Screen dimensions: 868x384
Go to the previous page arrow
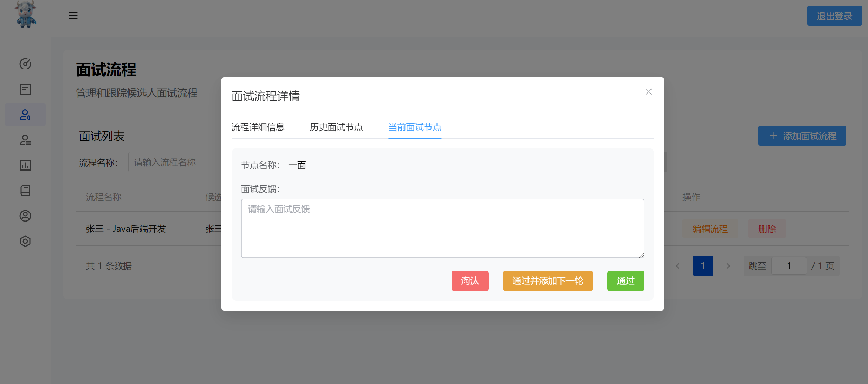click(678, 266)
